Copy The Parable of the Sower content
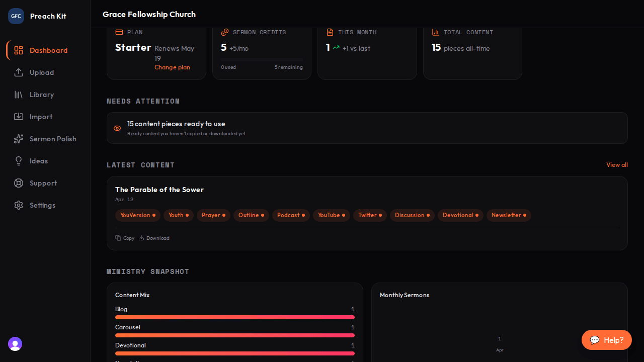 (125, 238)
